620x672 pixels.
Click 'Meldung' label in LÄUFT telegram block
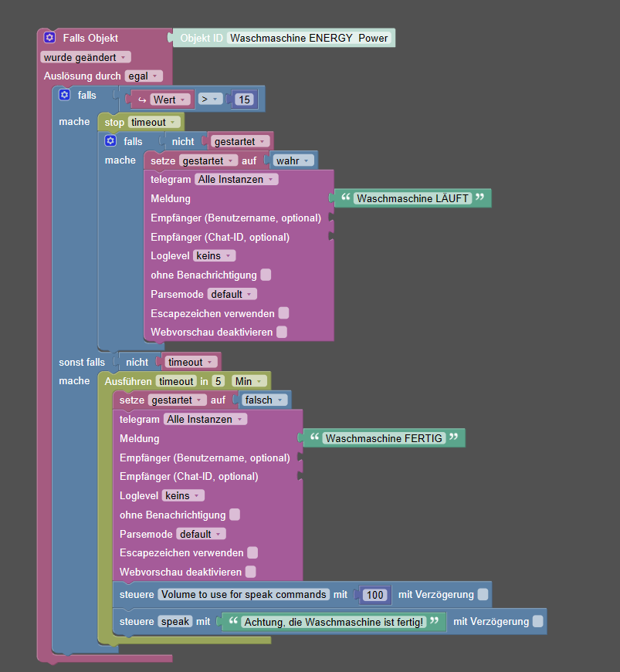(x=171, y=199)
